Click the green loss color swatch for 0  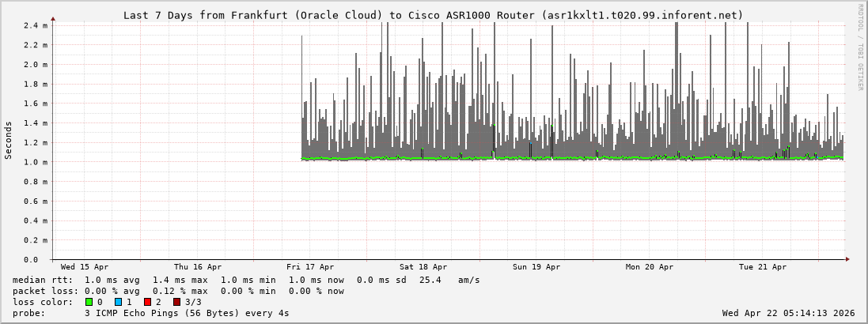click(x=89, y=302)
